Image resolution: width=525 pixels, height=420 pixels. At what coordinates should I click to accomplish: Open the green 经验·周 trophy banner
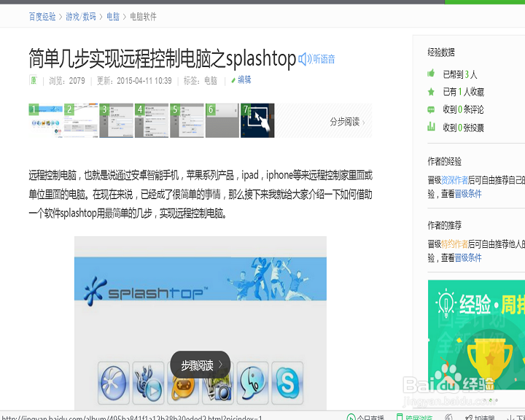coord(476,335)
